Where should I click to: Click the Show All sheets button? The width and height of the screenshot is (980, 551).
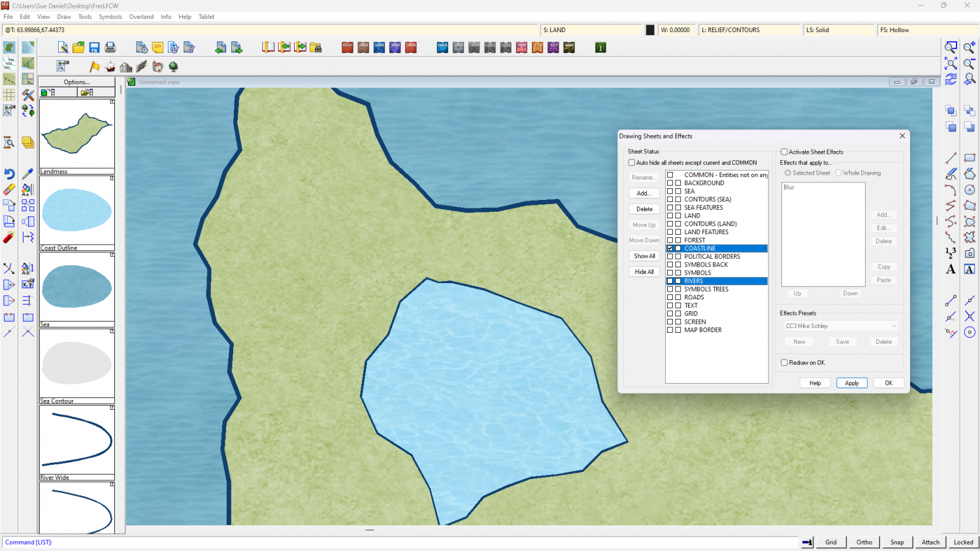click(644, 256)
